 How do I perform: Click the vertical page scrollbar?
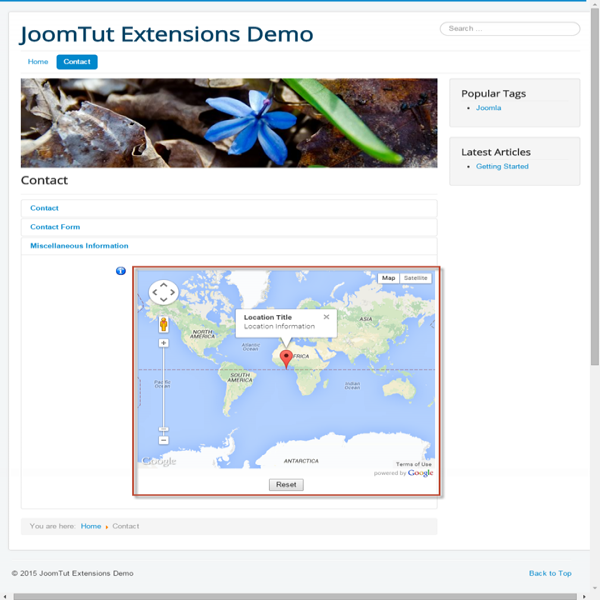click(595, 187)
